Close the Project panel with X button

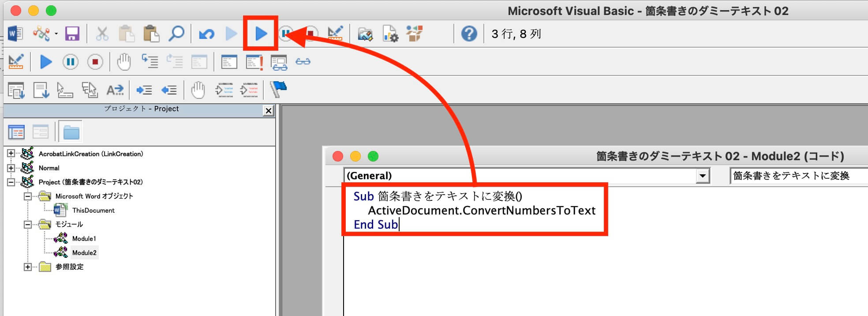pyautogui.click(x=268, y=111)
